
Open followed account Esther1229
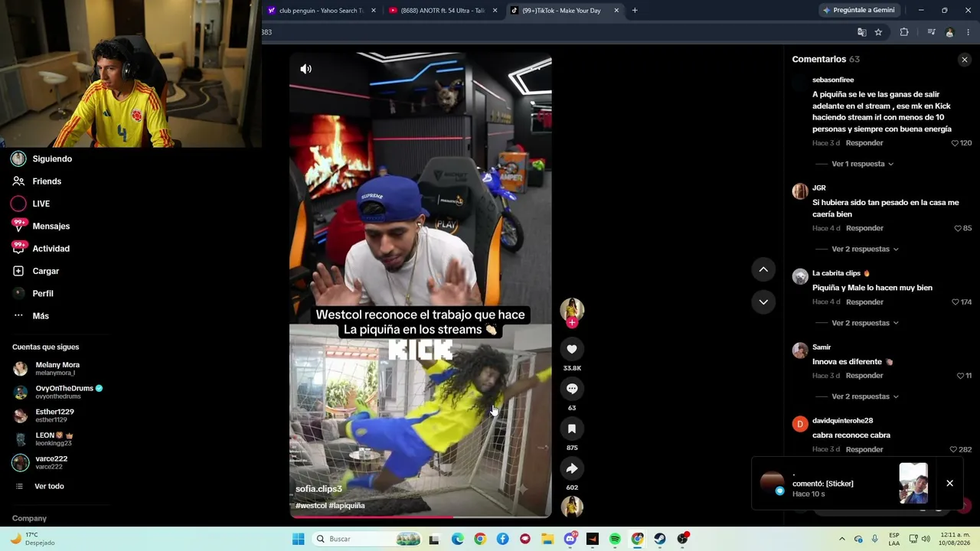coord(54,416)
